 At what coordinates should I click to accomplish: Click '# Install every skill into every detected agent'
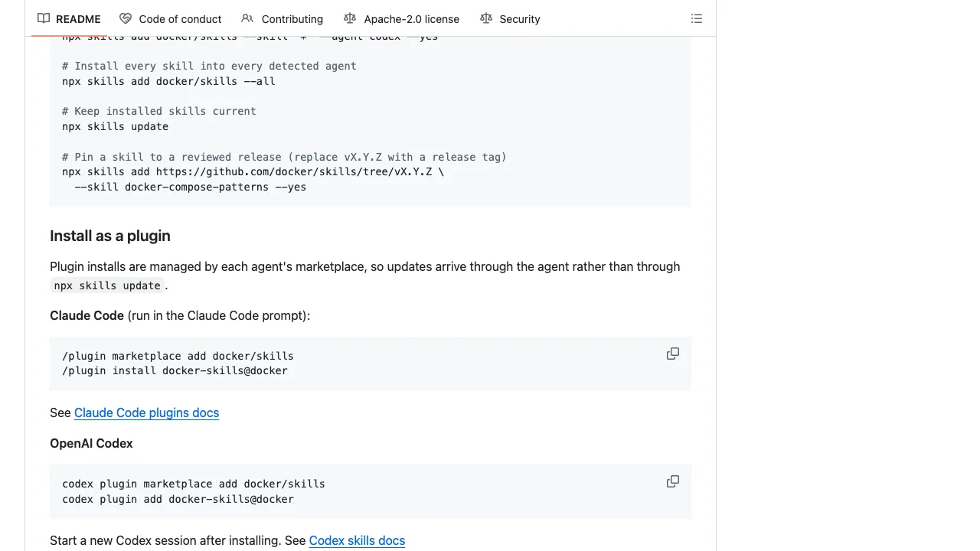[x=209, y=66]
